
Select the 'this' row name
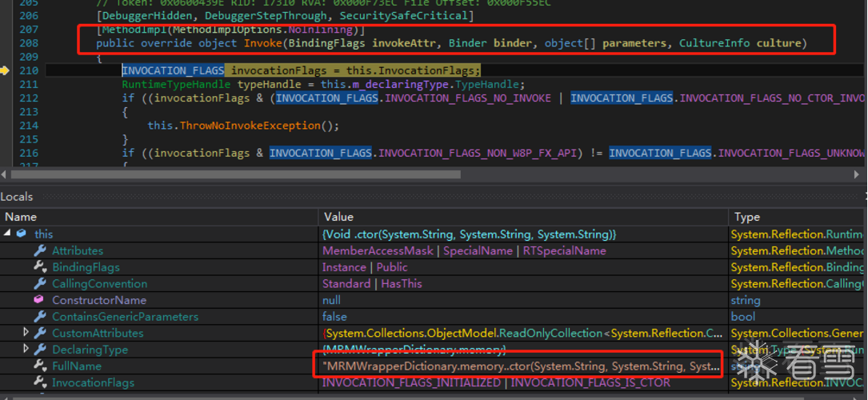44,234
